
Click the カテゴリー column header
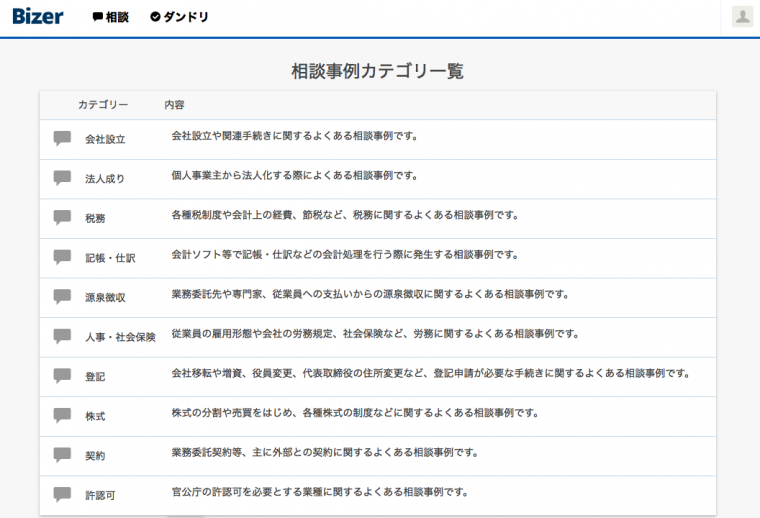point(103,105)
